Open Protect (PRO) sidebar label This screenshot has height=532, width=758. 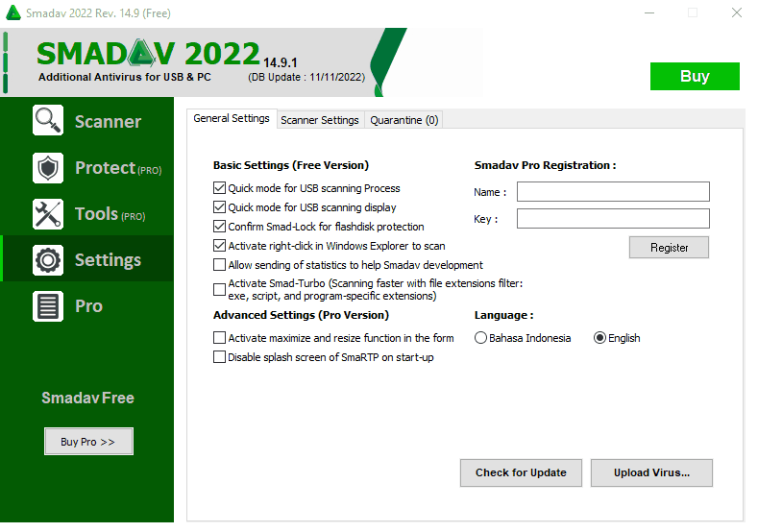118,168
